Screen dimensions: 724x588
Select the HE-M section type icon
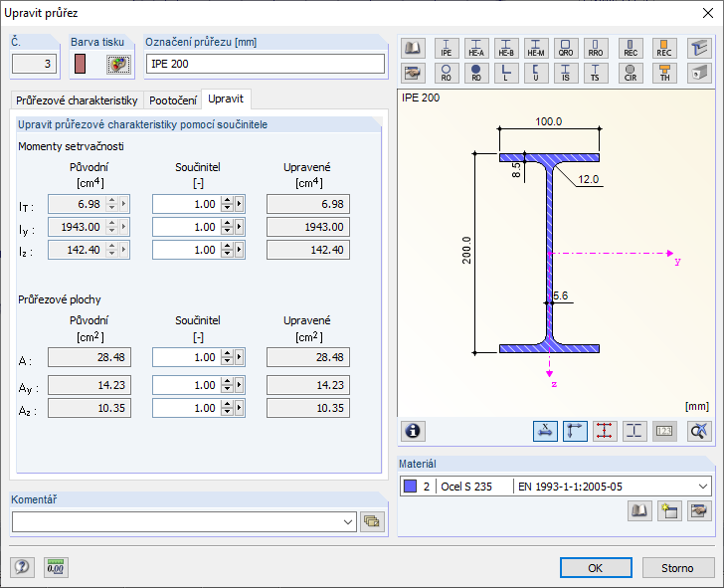click(x=536, y=48)
